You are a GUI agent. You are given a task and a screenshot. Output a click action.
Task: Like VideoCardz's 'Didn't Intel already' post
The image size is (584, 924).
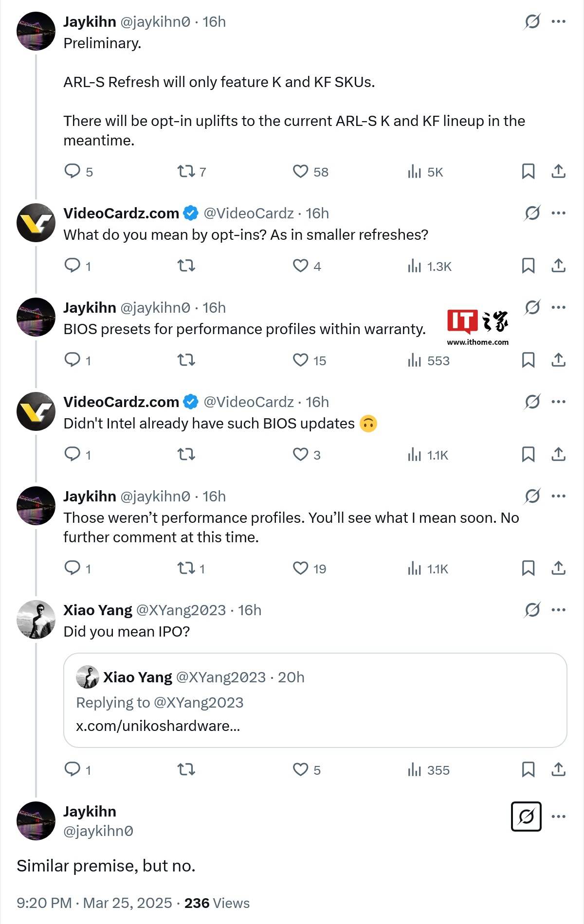coord(300,454)
